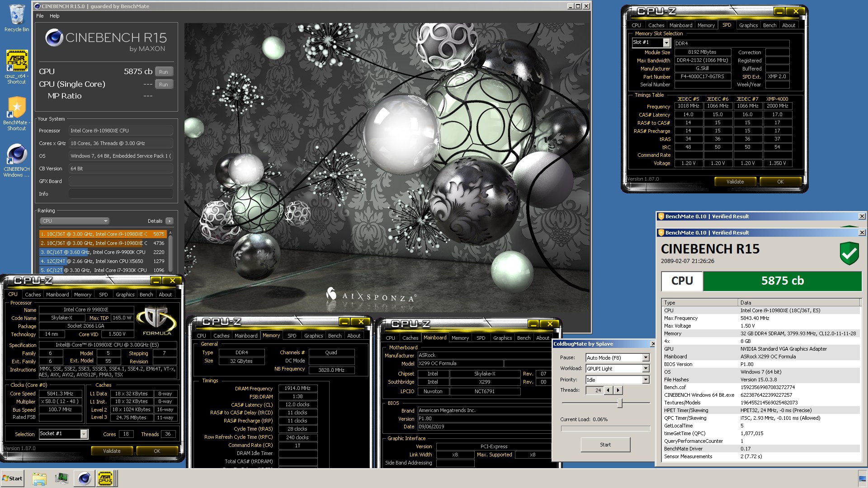Select the About tab in CPU-Z SPD window
The image size is (868, 488).
pyautogui.click(x=788, y=25)
